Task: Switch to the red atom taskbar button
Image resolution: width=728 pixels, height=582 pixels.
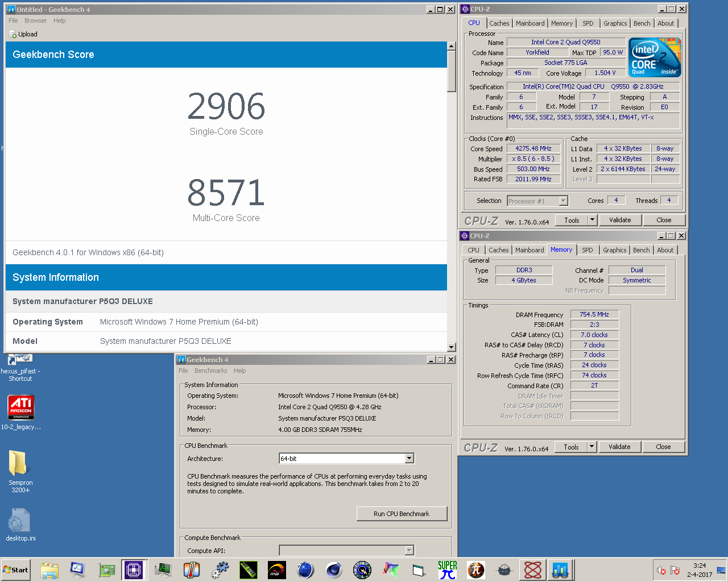Action: tap(532, 570)
